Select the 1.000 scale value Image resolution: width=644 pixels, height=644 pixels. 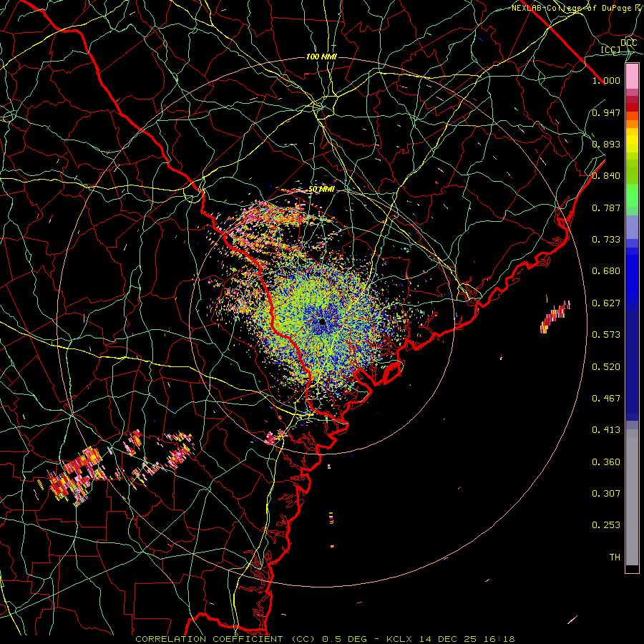coord(606,80)
